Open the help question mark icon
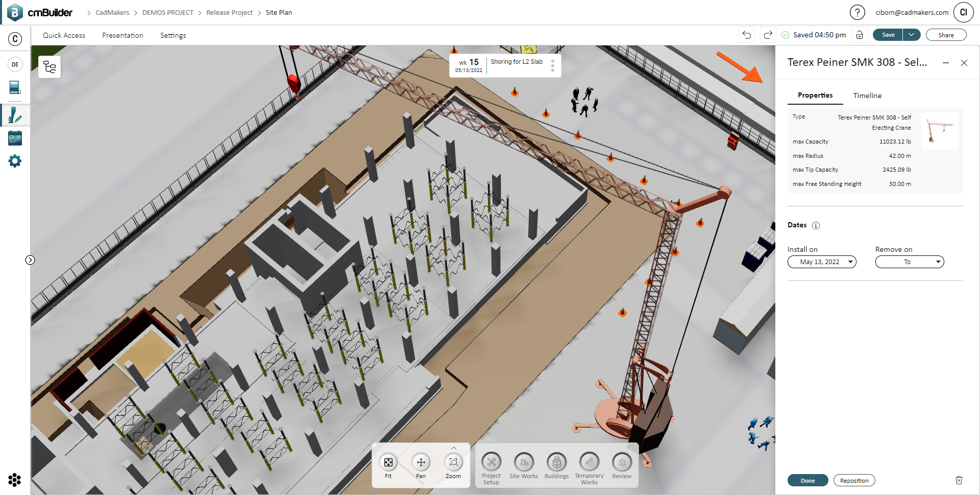This screenshot has width=980, height=495. [x=857, y=12]
